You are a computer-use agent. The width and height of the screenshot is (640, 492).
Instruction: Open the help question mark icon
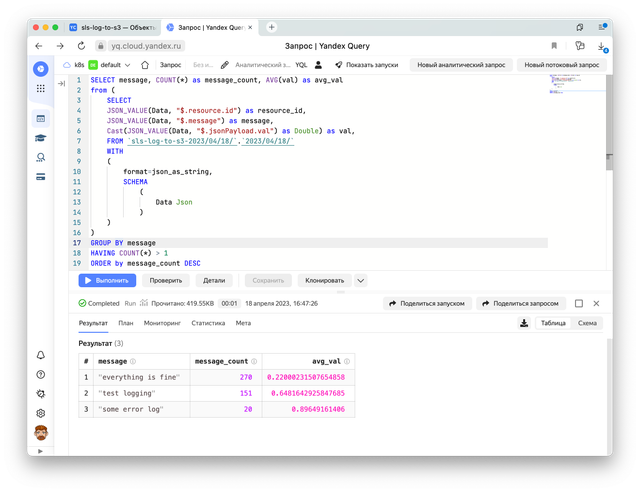pyautogui.click(x=40, y=375)
